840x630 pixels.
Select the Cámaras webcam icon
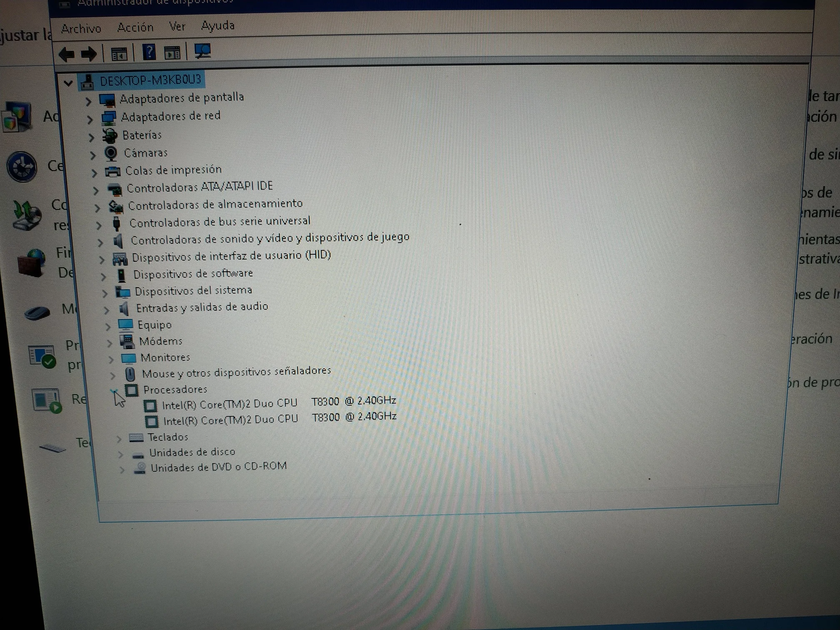coord(111,153)
